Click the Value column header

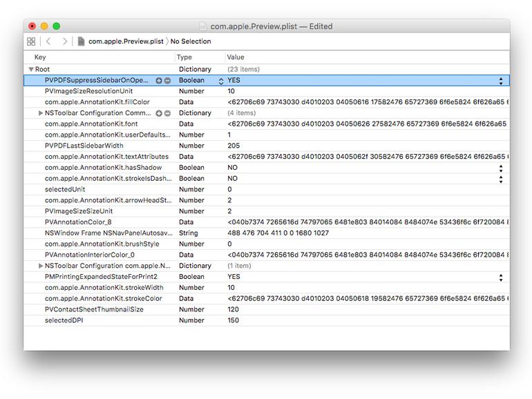[236, 57]
